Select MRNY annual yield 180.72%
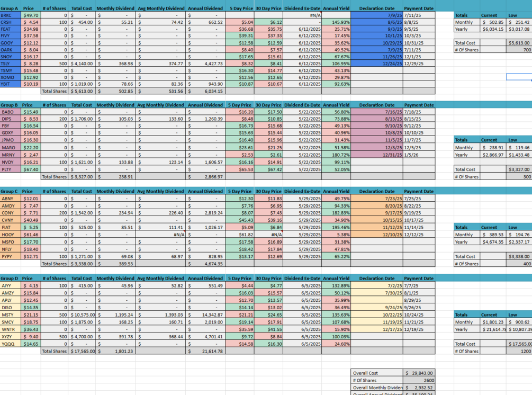532x395 pixels. point(336,155)
